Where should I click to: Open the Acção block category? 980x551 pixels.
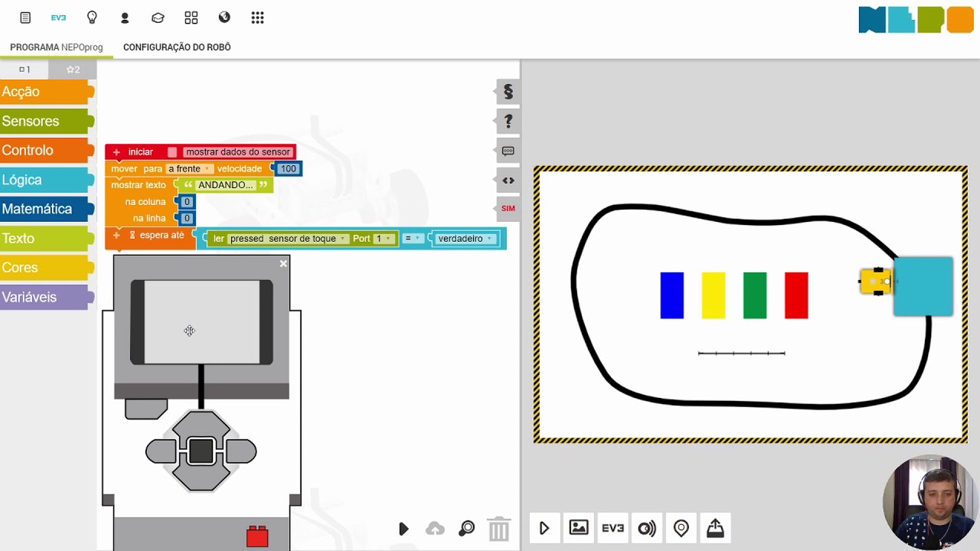tap(46, 92)
